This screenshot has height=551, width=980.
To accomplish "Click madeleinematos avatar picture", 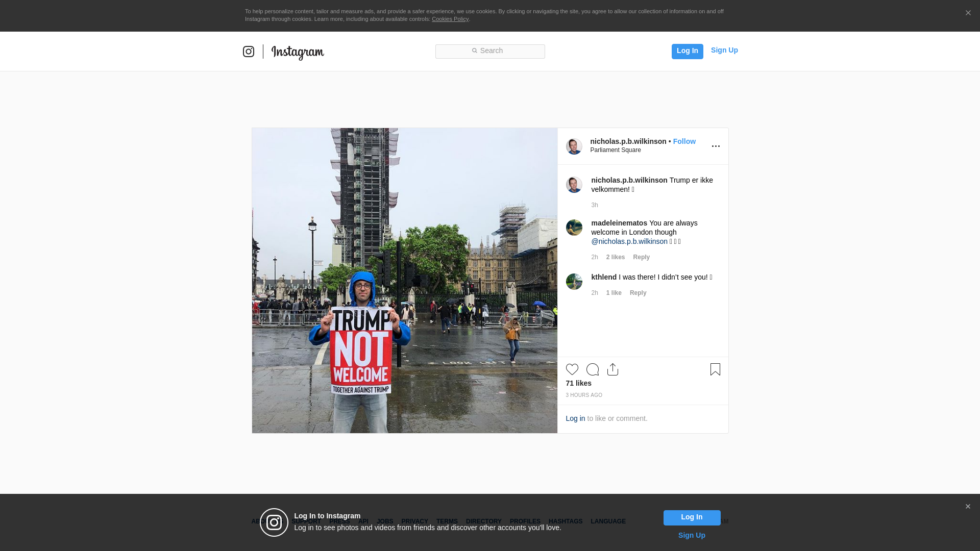I will click(574, 228).
